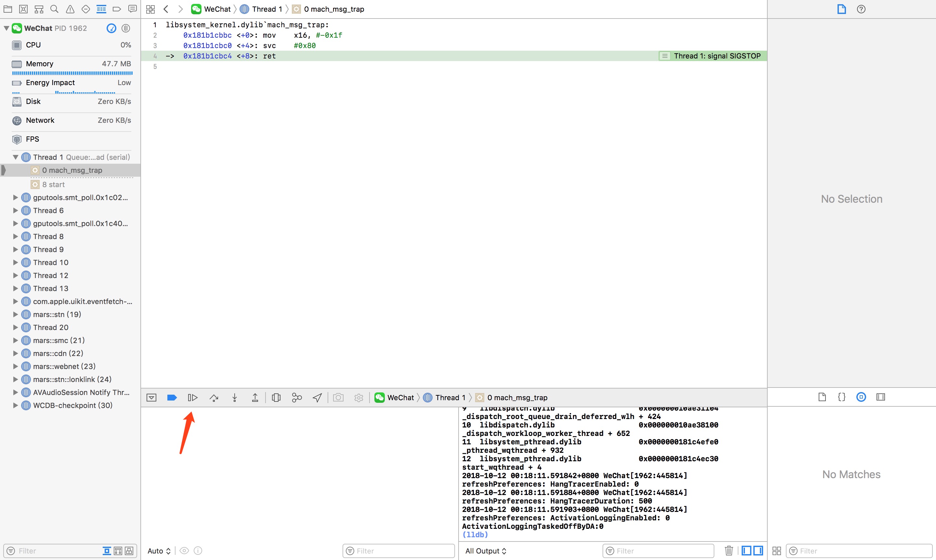Open the Source Control navigator
Viewport: 936px width, 560px height.
click(23, 9)
